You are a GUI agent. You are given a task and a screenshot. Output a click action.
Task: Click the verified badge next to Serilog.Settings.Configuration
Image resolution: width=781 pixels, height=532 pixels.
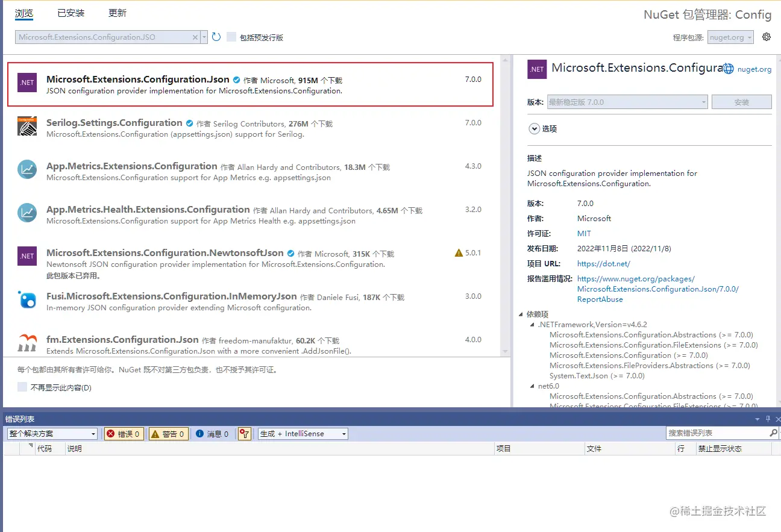[190, 123]
